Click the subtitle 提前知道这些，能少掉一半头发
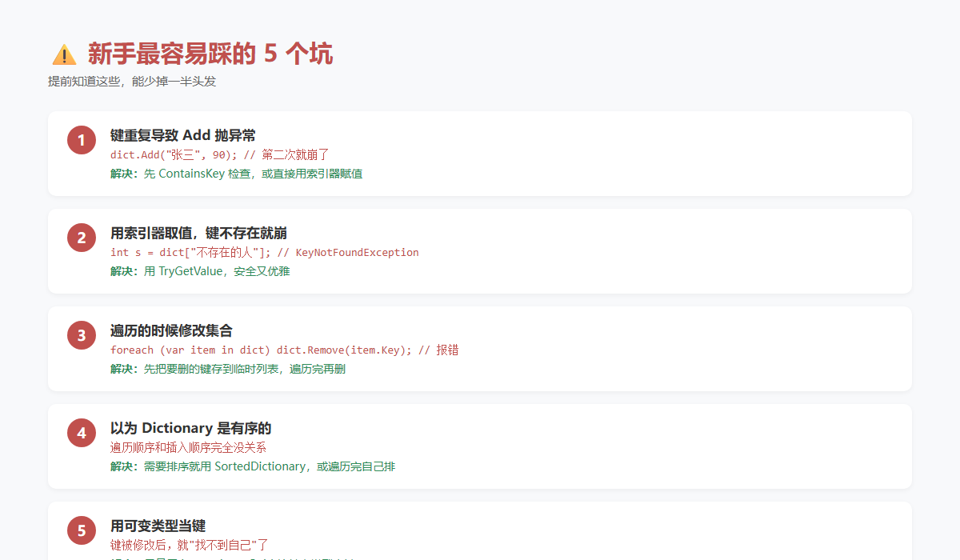This screenshot has height=560, width=960. click(x=132, y=81)
